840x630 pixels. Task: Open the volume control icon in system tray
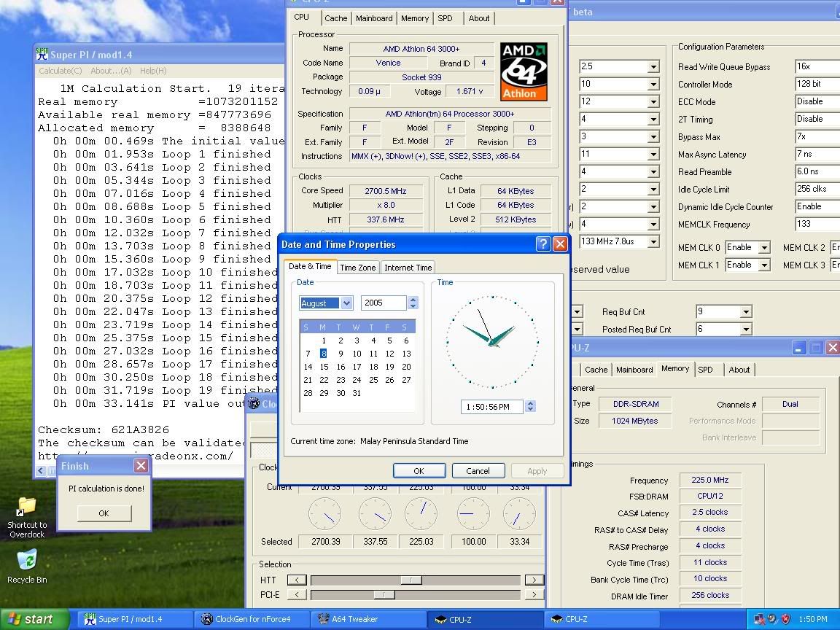[771, 619]
